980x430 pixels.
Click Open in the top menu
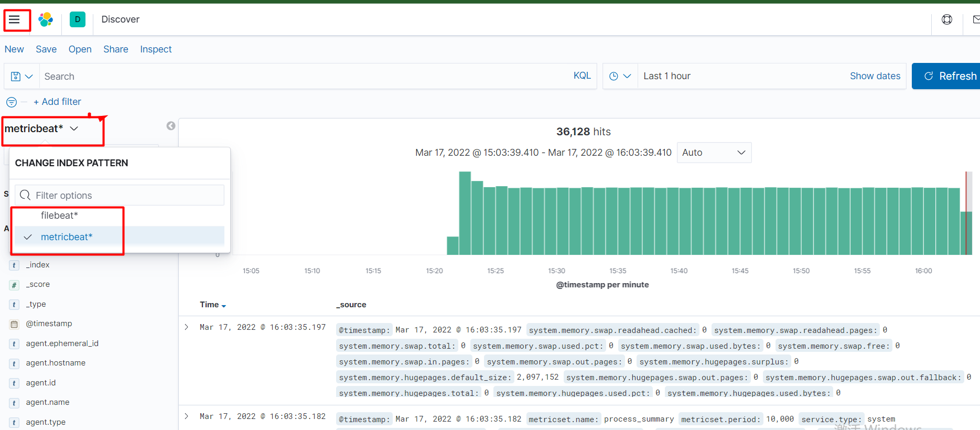pos(80,49)
